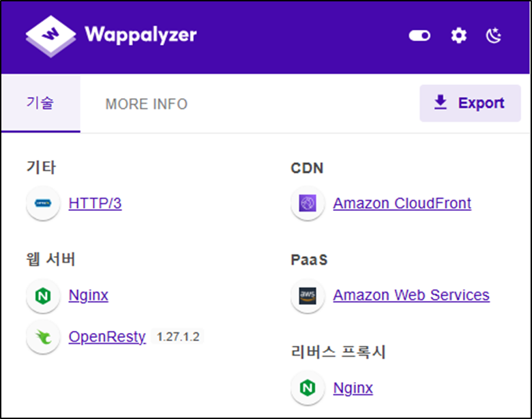Click the Nginx icon under 리버스 프록시
This screenshot has width=532, height=419.
click(308, 388)
